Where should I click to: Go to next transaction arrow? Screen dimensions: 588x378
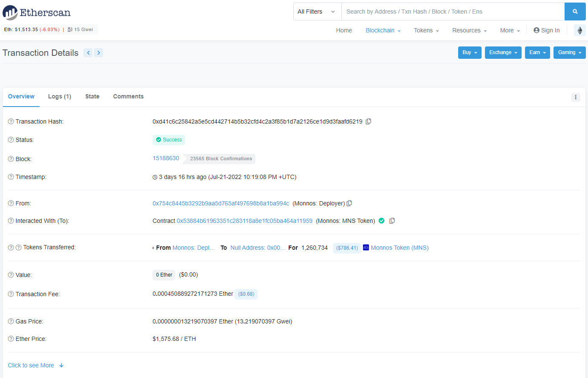[x=99, y=53]
